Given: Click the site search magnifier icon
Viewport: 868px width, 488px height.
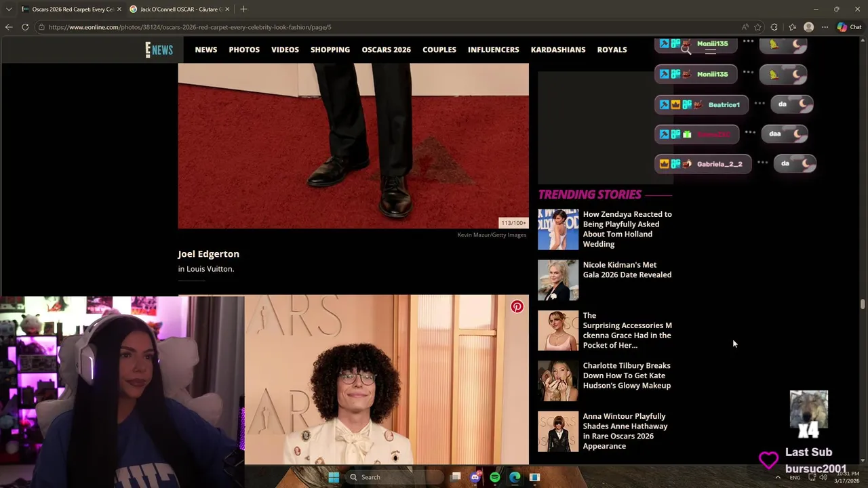Looking at the screenshot, I should [686, 49].
